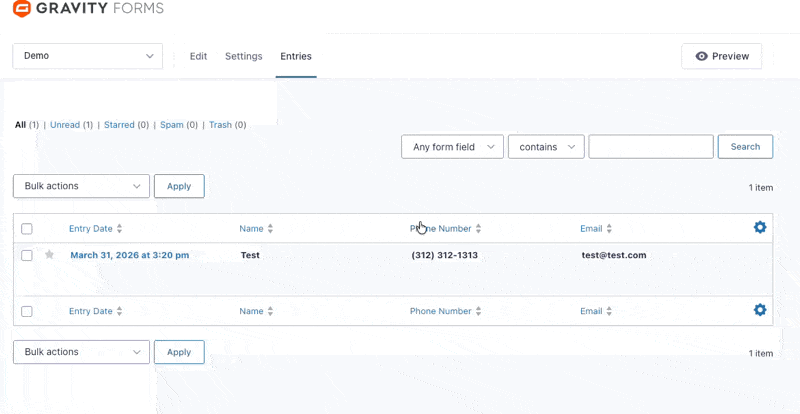Click the top "1 item" count text
Screen dimensions: 800x414
(761, 188)
